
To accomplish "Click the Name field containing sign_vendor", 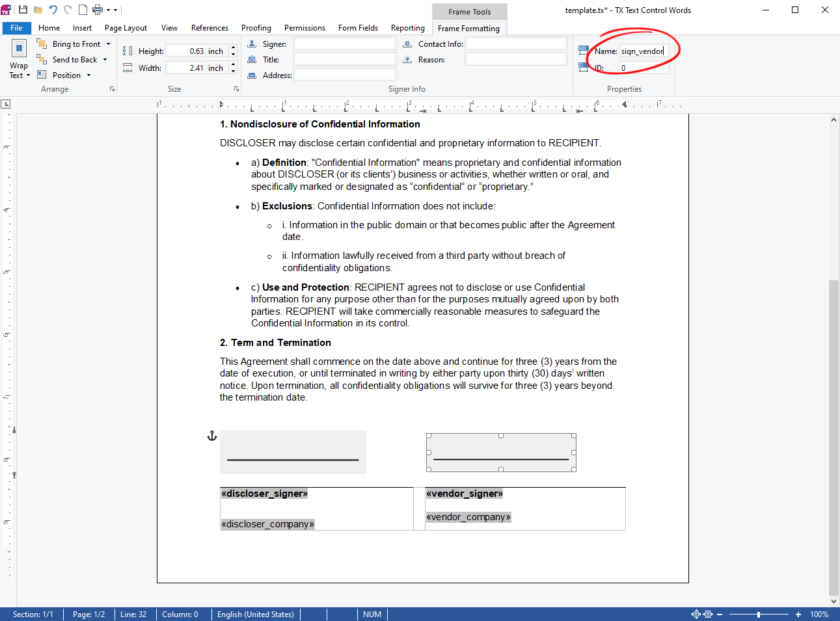I will [644, 51].
